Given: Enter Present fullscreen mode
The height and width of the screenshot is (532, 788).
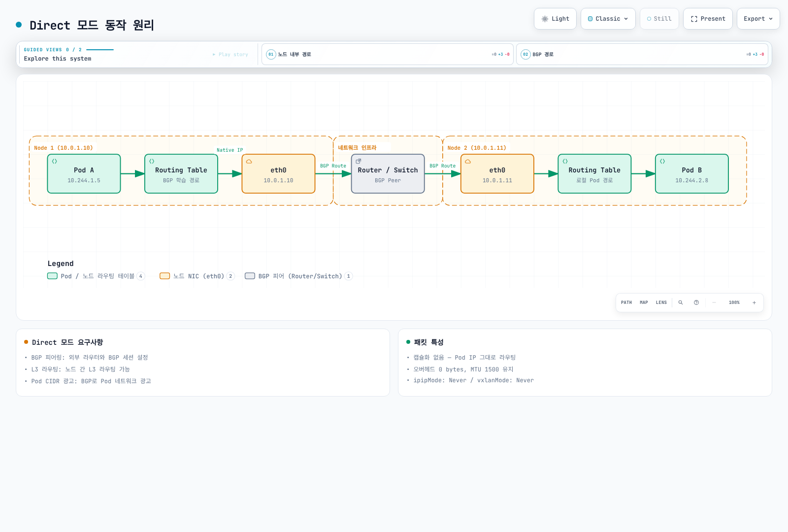Looking at the screenshot, I should [x=708, y=19].
